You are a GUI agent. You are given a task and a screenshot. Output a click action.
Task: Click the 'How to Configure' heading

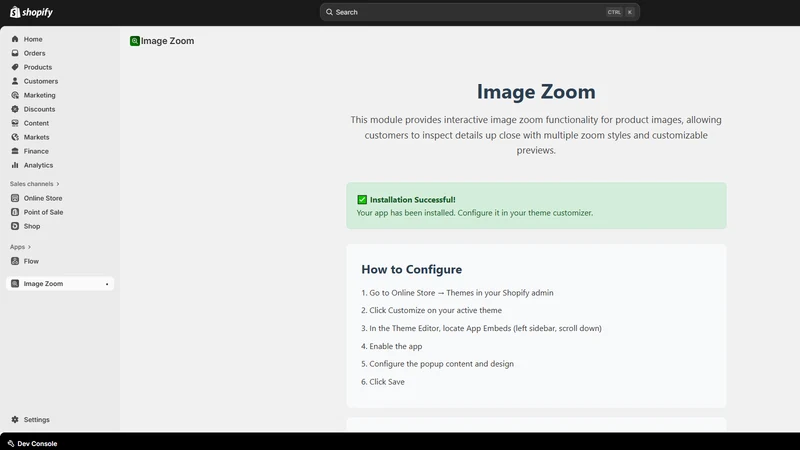click(x=412, y=269)
